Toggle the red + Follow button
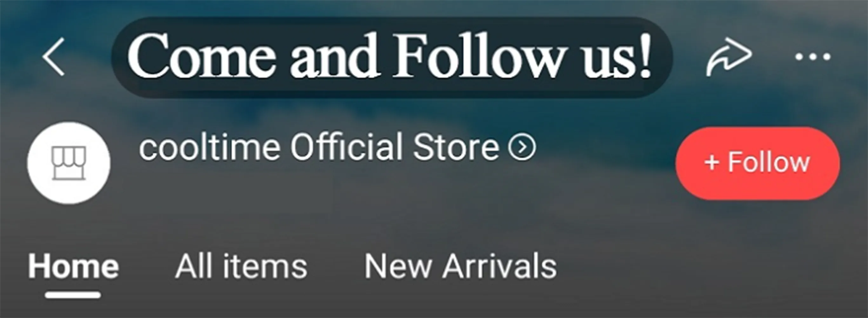The width and height of the screenshot is (868, 318). click(757, 163)
